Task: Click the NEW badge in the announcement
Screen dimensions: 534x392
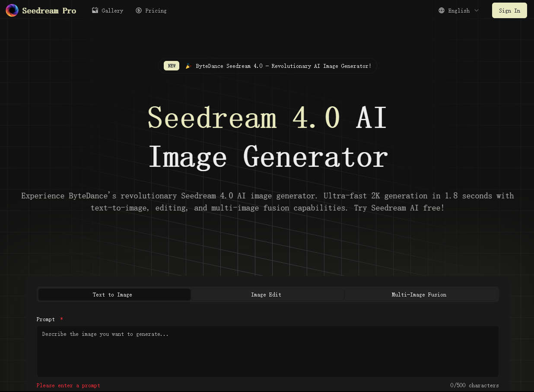Action: (172, 66)
